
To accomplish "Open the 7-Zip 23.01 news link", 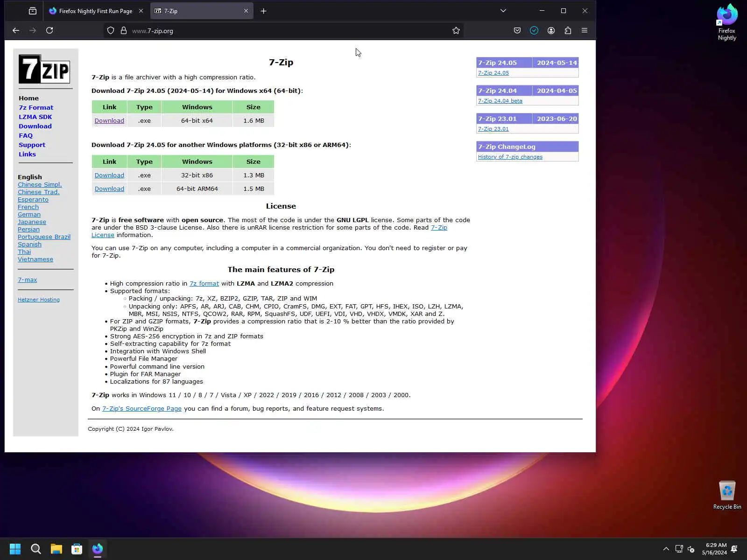I will pyautogui.click(x=493, y=129).
